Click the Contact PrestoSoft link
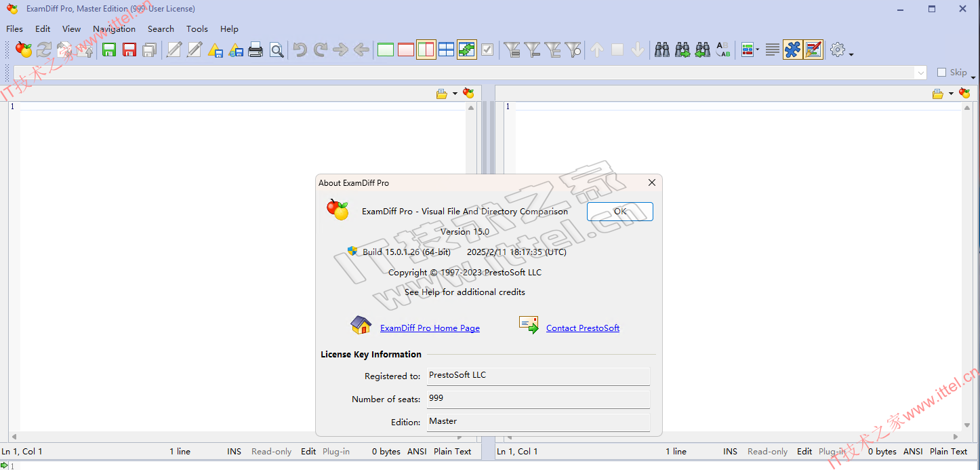Image resolution: width=980 pixels, height=470 pixels. [x=583, y=328]
